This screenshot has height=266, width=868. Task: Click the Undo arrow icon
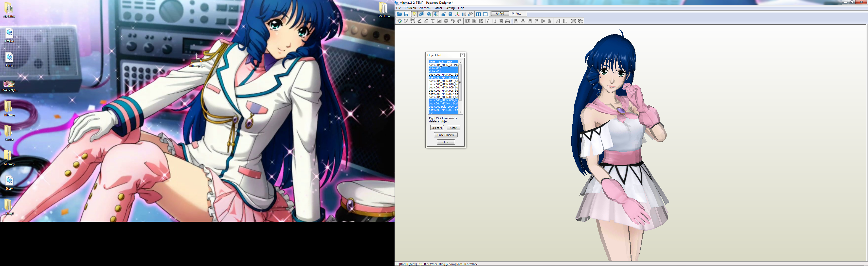pyautogui.click(x=453, y=21)
